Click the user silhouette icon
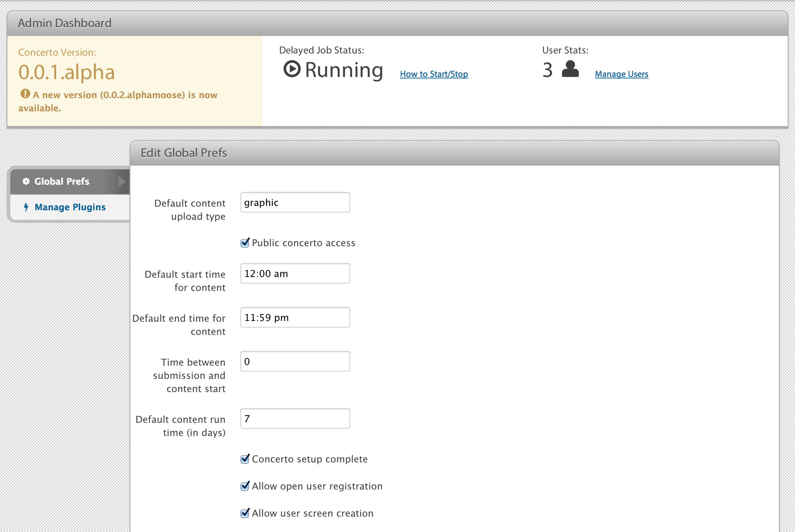 570,69
